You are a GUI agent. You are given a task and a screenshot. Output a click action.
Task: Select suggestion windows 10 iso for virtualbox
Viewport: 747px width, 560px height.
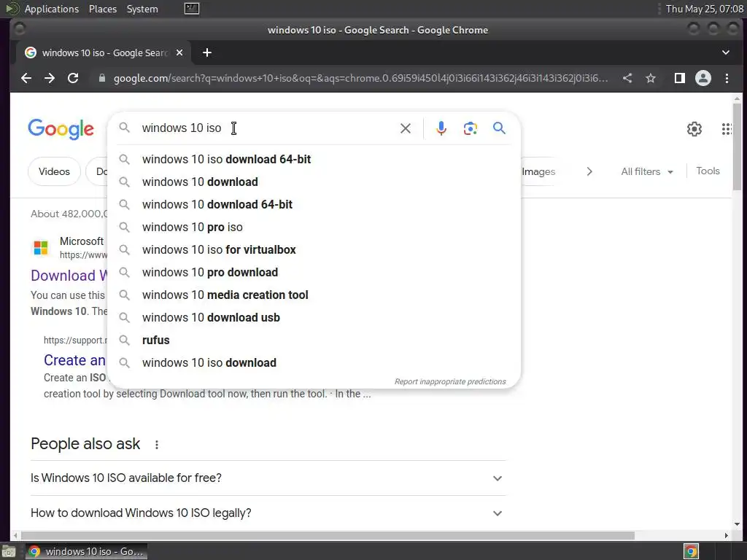[x=314, y=249]
